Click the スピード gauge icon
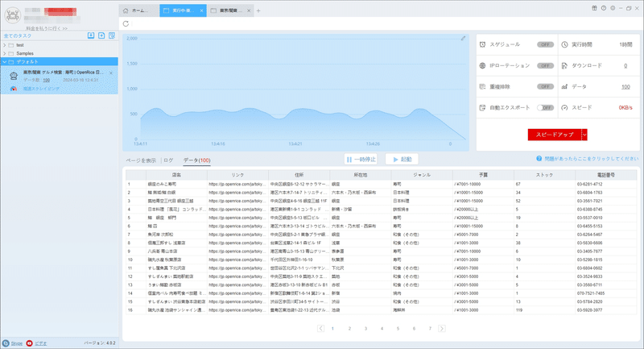The image size is (644, 349). 565,108
